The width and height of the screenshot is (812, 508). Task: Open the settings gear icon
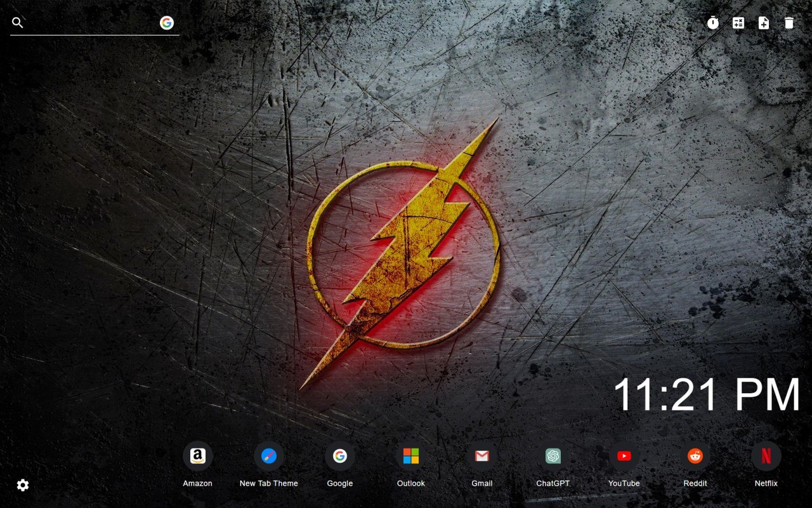23,485
